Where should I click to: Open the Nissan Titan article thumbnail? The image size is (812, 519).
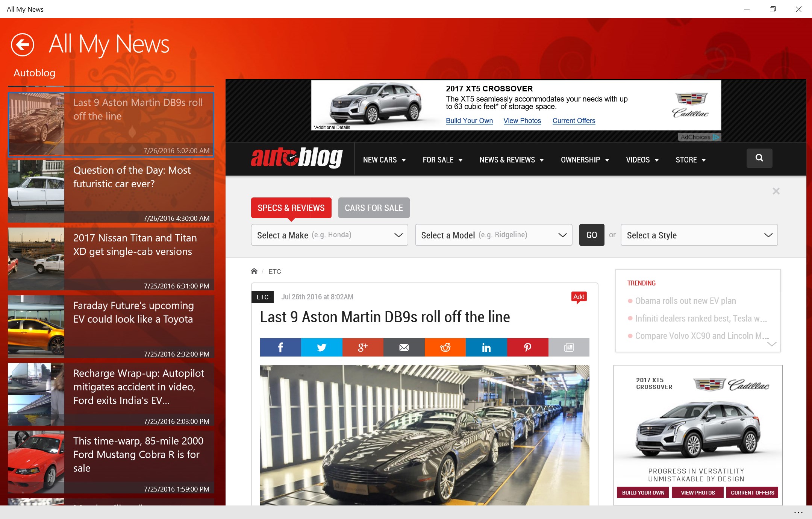click(36, 258)
